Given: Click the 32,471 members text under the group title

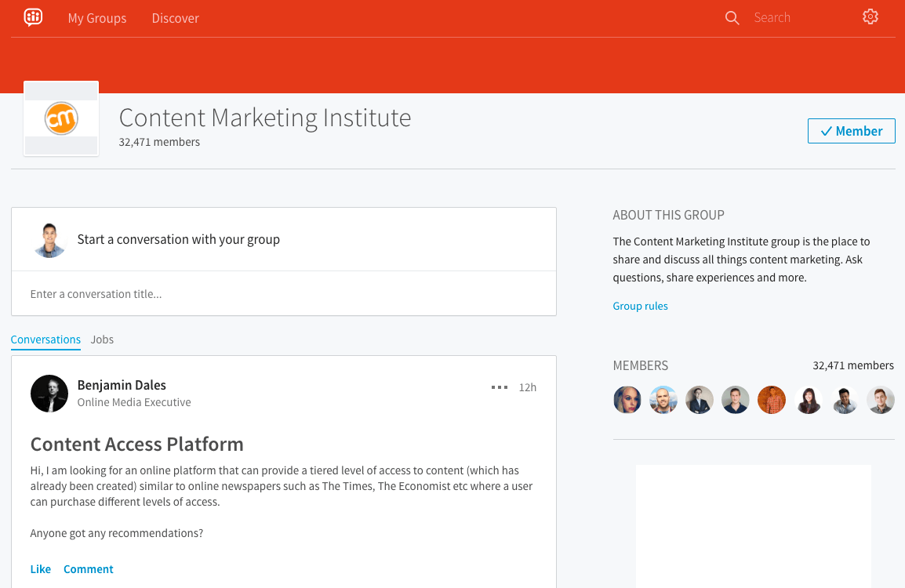Looking at the screenshot, I should click(159, 142).
